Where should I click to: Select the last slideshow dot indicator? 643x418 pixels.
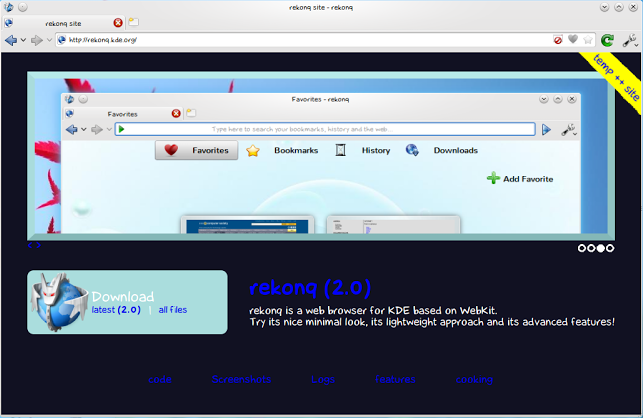click(610, 248)
